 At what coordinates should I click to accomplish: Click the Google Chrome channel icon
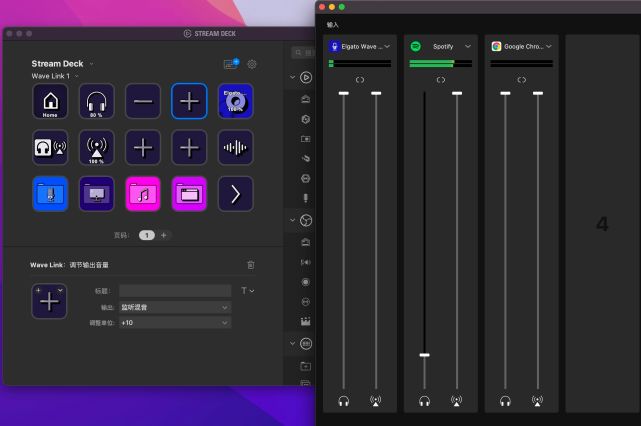coord(496,46)
